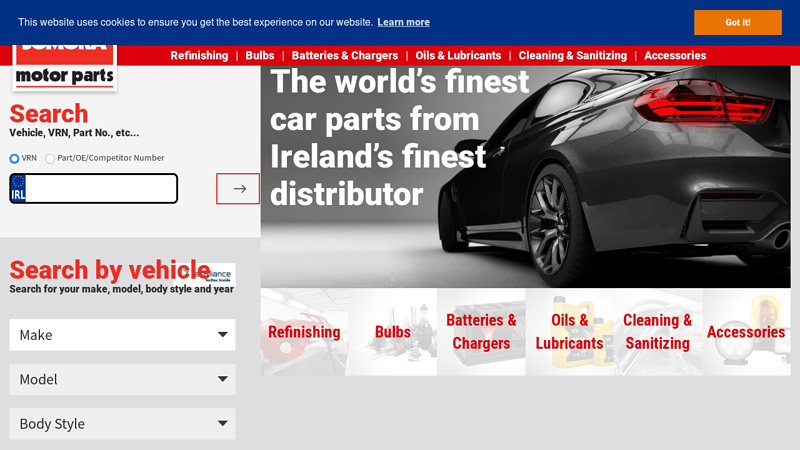Open Refinishing in the red navigation bar
800x450 pixels.
[x=199, y=56]
